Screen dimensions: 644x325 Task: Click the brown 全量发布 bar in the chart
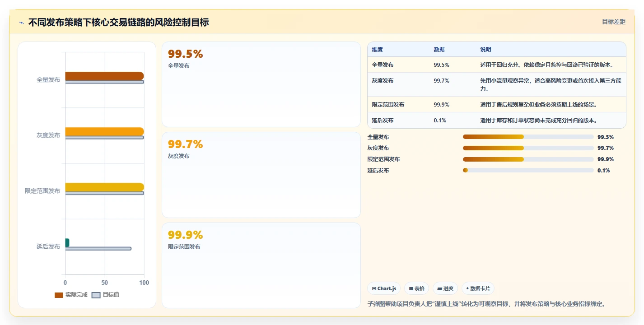(104, 76)
